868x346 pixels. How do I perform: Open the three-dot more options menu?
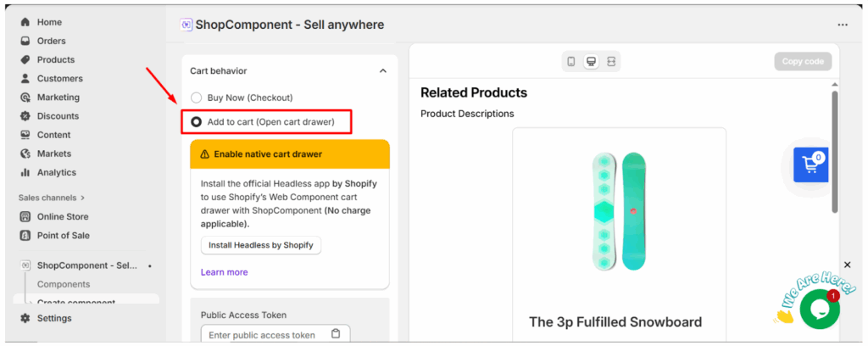tap(843, 25)
